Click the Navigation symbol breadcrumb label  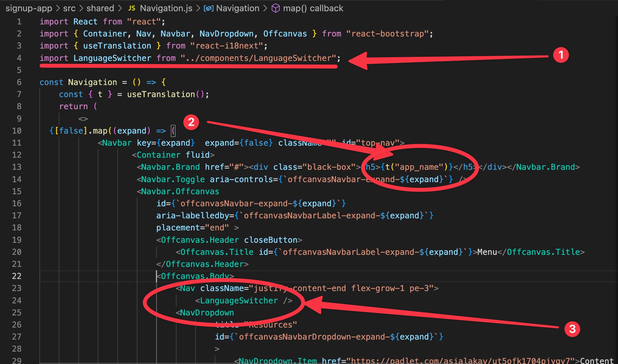point(238,8)
